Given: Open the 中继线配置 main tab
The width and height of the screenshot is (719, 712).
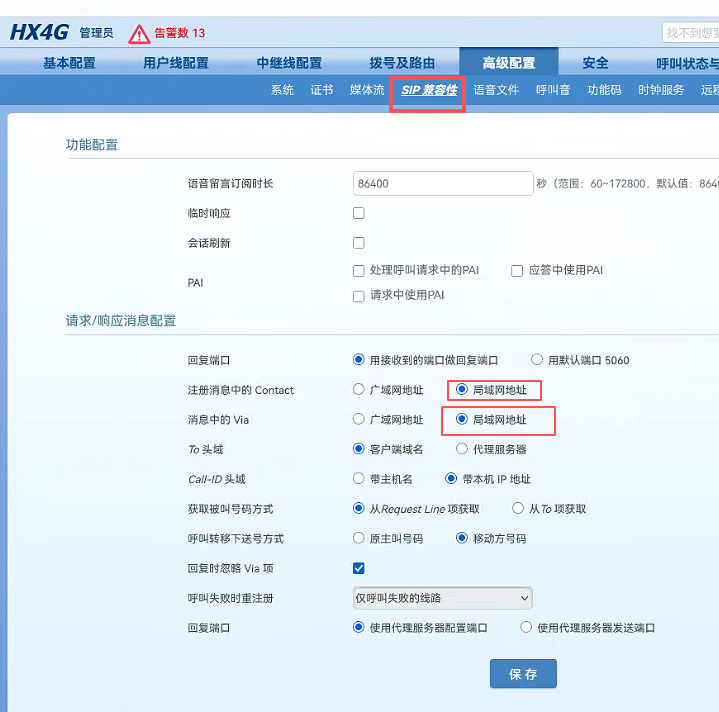Looking at the screenshot, I should coord(289,63).
